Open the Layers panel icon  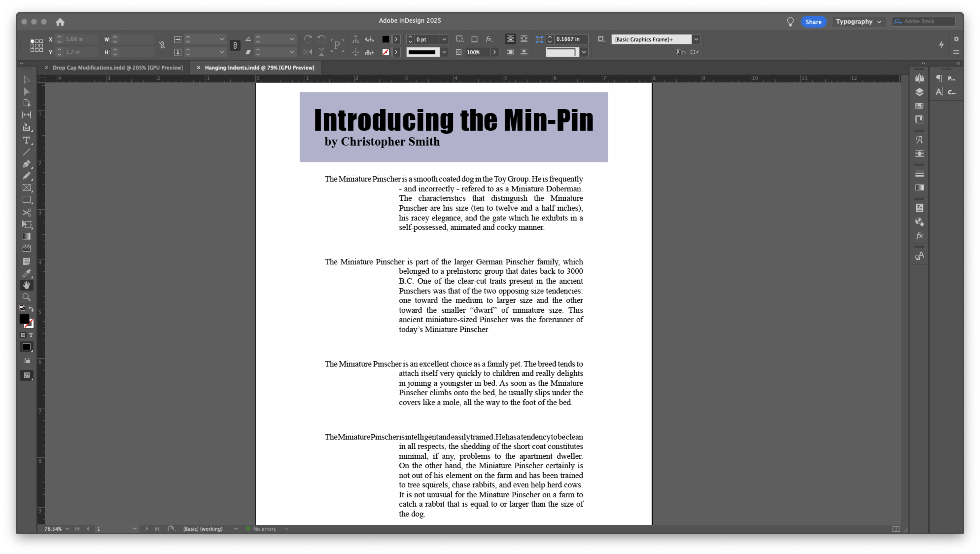pos(920,92)
